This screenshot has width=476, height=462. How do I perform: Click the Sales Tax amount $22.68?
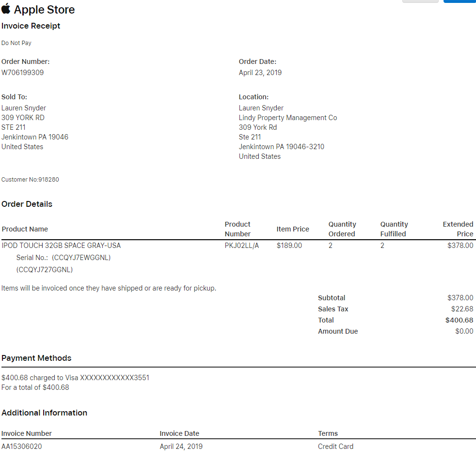pos(462,309)
